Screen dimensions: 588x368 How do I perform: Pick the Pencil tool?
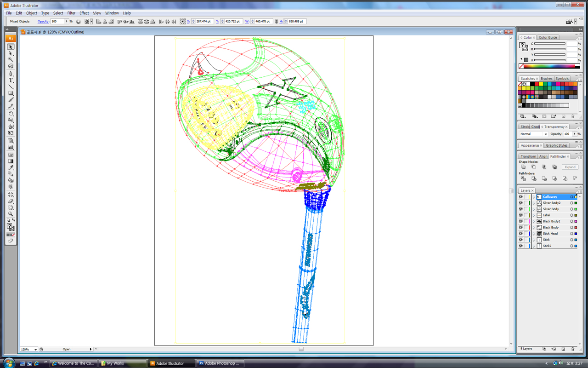[x=11, y=106]
